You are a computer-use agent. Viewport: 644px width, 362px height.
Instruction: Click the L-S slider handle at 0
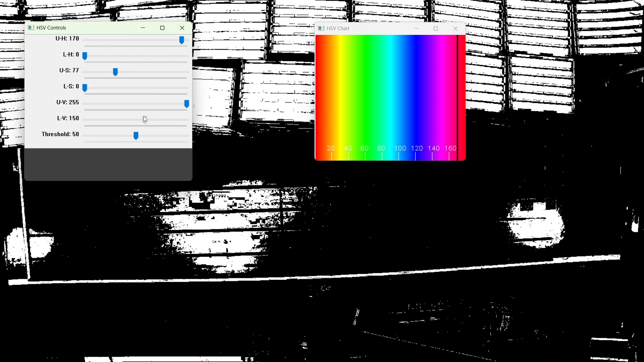coord(85,88)
